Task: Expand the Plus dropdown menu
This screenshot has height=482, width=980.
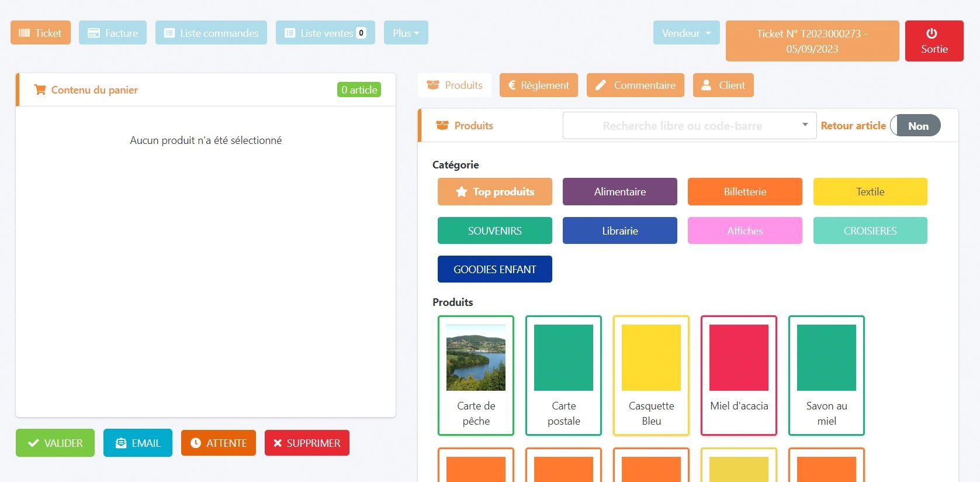Action: 406,33
